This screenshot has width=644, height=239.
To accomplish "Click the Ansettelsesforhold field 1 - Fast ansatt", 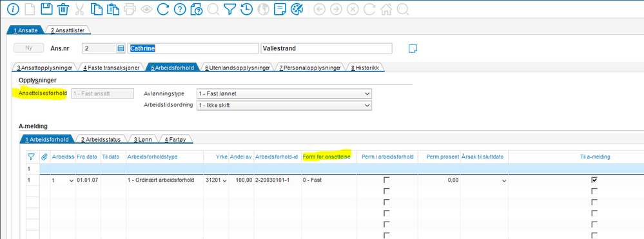I will pos(102,93).
